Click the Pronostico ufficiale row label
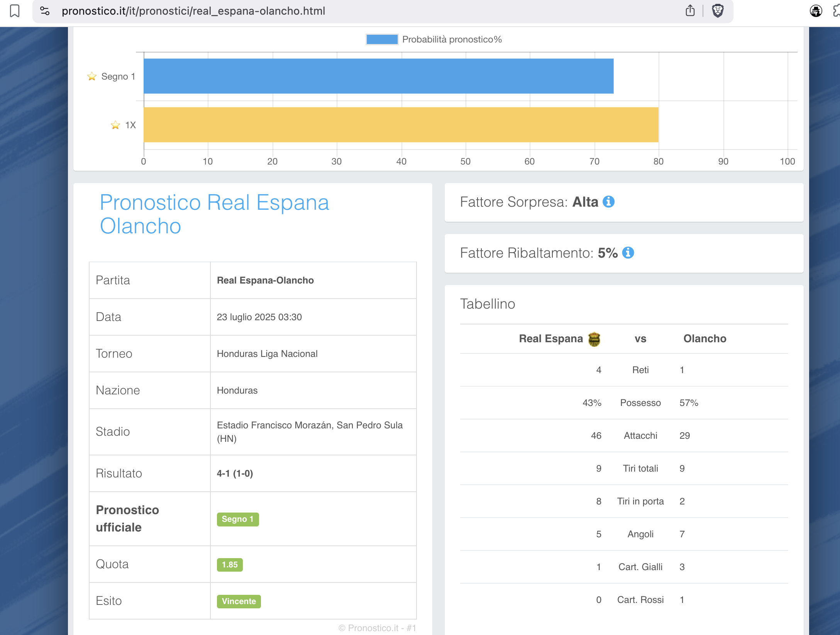This screenshot has height=635, width=840. pos(127,519)
